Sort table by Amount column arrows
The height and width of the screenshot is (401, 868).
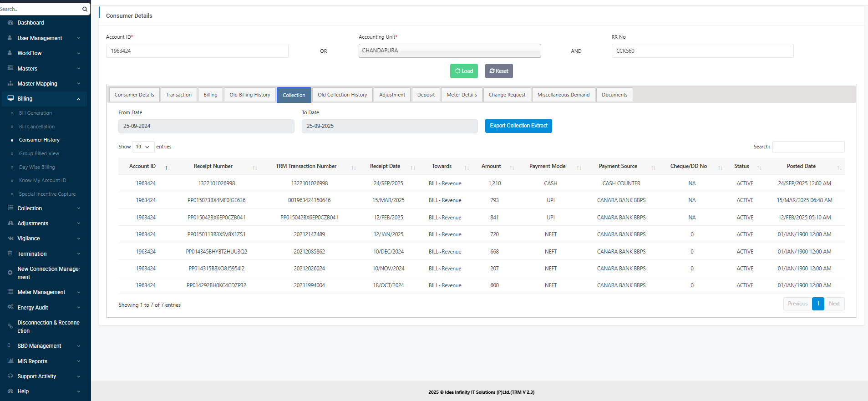[x=512, y=168]
